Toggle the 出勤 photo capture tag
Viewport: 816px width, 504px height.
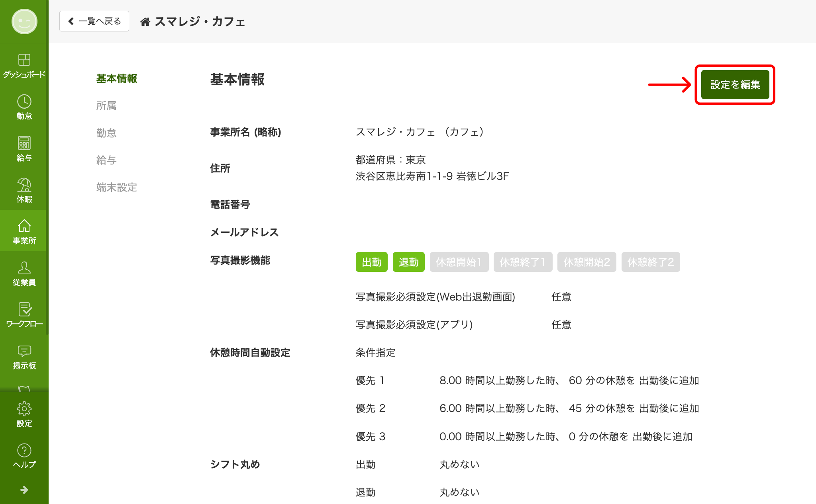[x=372, y=262]
